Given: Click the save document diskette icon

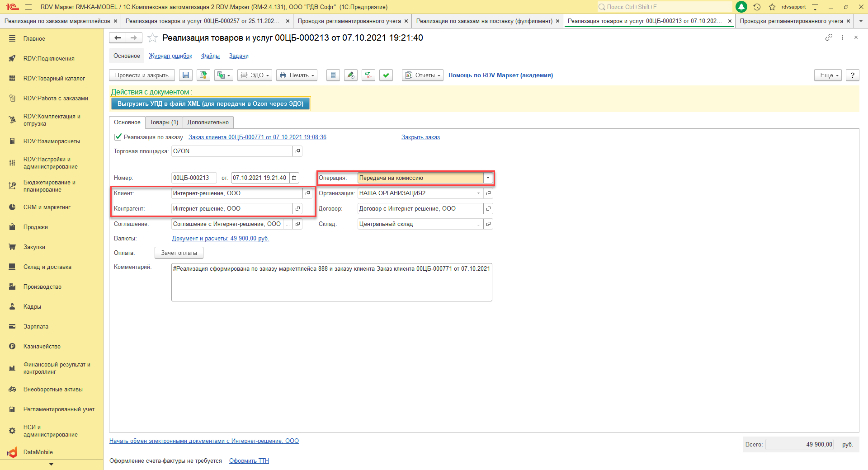Looking at the screenshot, I should [x=186, y=75].
